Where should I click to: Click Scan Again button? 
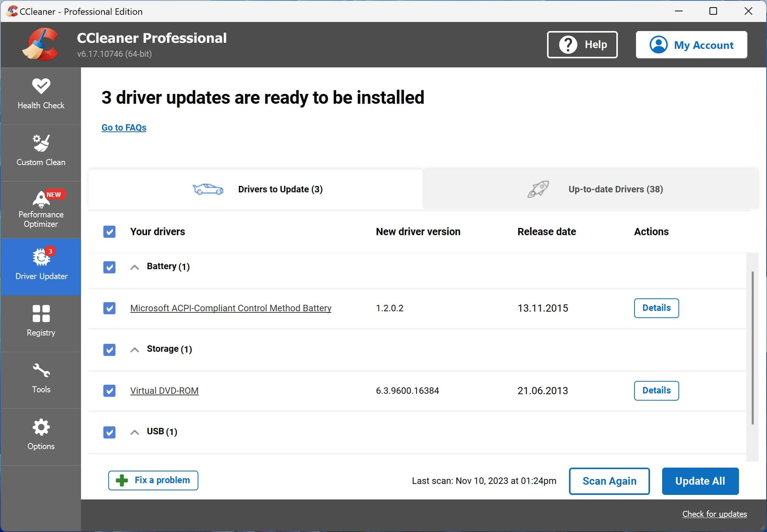pyautogui.click(x=610, y=481)
